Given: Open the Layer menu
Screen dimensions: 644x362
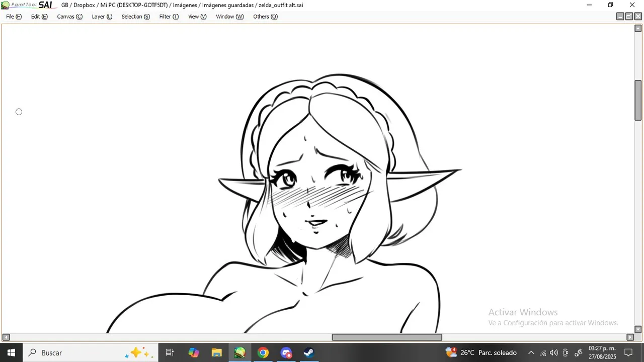Looking at the screenshot, I should (102, 17).
